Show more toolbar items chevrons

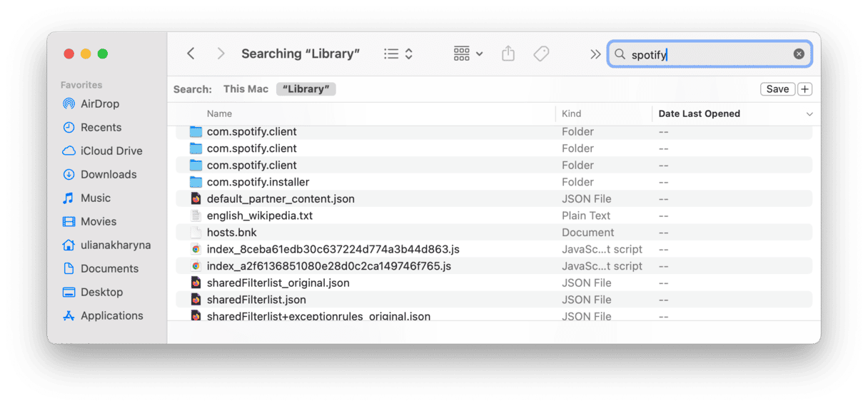[x=595, y=54]
